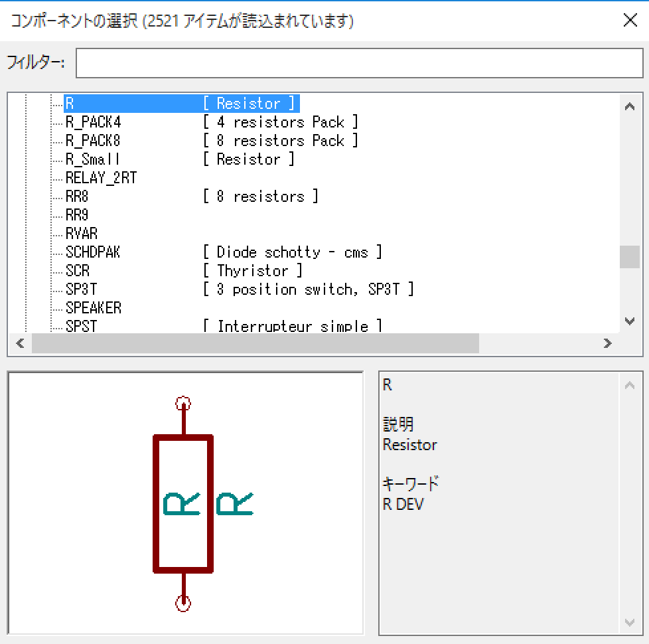Select R_PACK4 in the component list
Screen dimensions: 649x644
(x=211, y=122)
